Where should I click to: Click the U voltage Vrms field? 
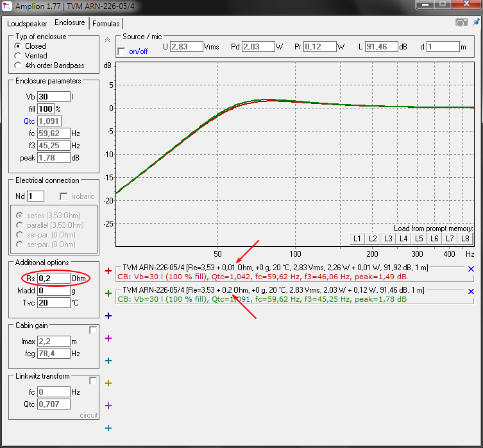187,47
